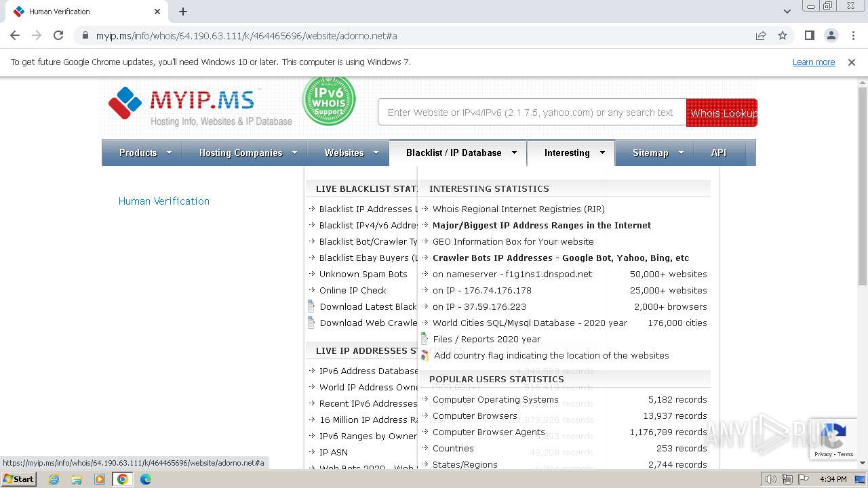This screenshot has height=488, width=868.
Task: Open Computer Browsers statistics
Action: point(475,415)
